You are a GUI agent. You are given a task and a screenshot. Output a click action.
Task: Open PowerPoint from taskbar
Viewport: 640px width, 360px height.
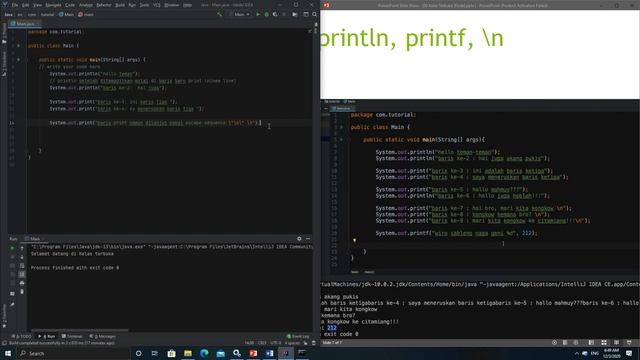253,353
